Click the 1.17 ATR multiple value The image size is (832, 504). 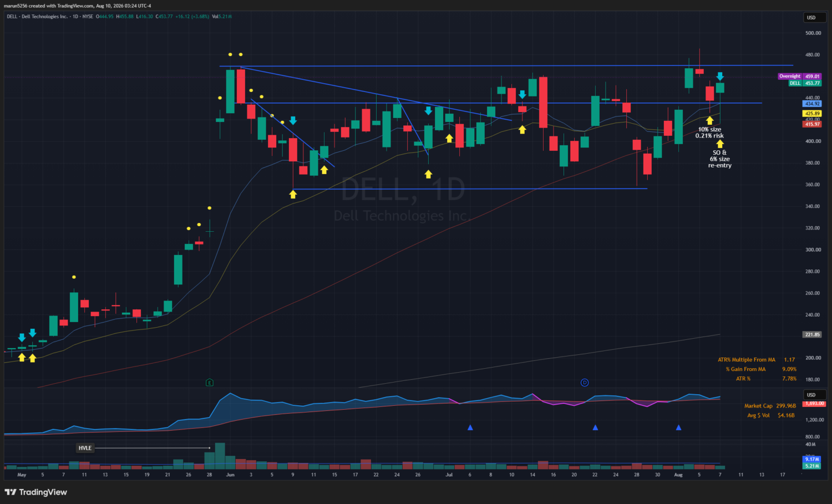point(789,360)
